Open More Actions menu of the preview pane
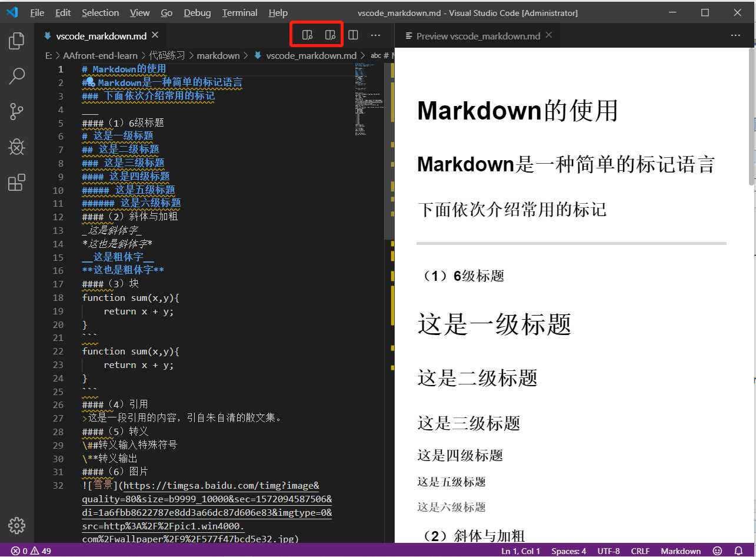Viewport: 756px width, 557px height. click(735, 35)
